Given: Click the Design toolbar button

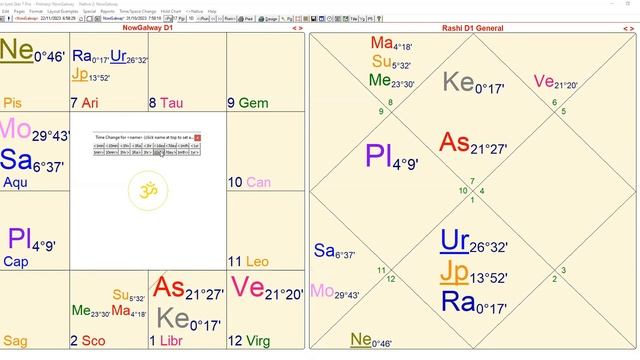Looking at the screenshot, I should click(x=268, y=19).
